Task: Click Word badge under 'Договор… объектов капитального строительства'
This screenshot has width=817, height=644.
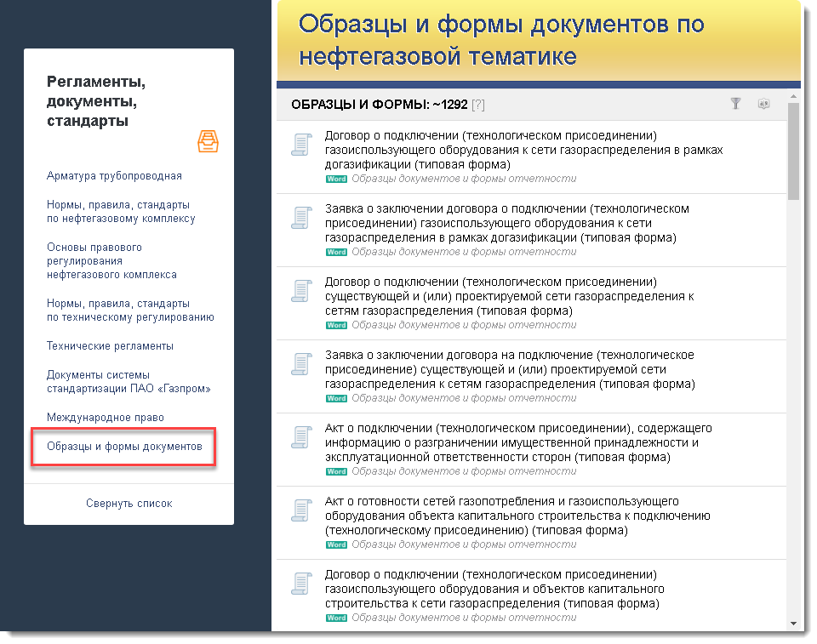Action: [336, 618]
